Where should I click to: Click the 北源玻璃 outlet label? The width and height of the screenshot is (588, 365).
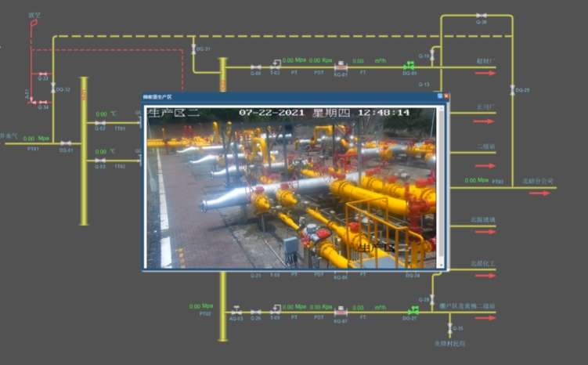pyautogui.click(x=483, y=220)
